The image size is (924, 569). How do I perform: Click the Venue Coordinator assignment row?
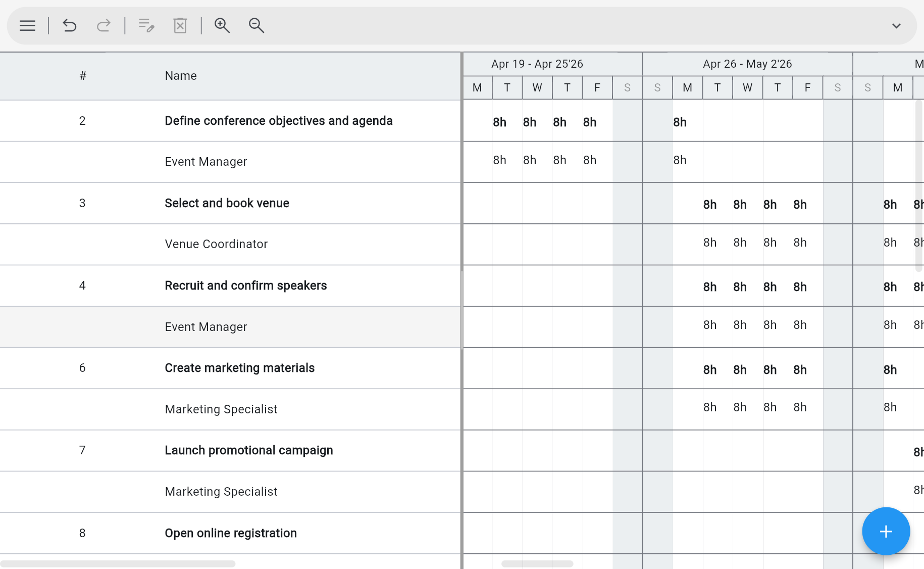(x=216, y=244)
